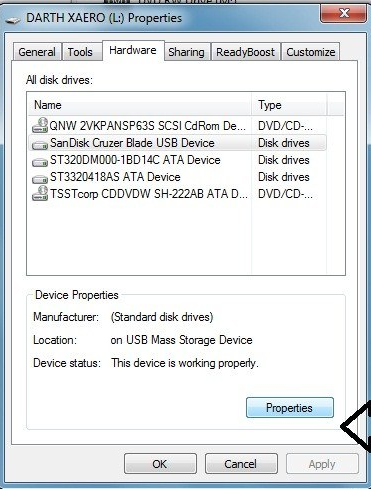Sort drives by Name column header
The width and height of the screenshot is (371, 489).
click(139, 105)
